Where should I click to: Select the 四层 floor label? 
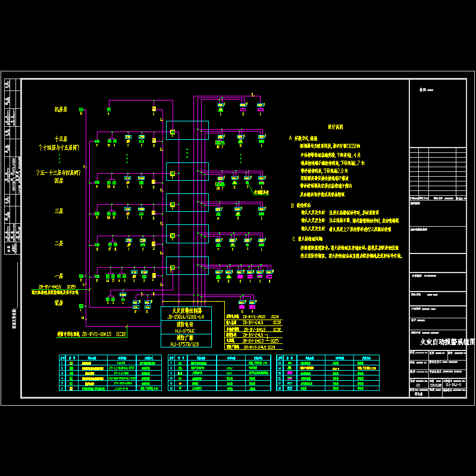pos(58,181)
